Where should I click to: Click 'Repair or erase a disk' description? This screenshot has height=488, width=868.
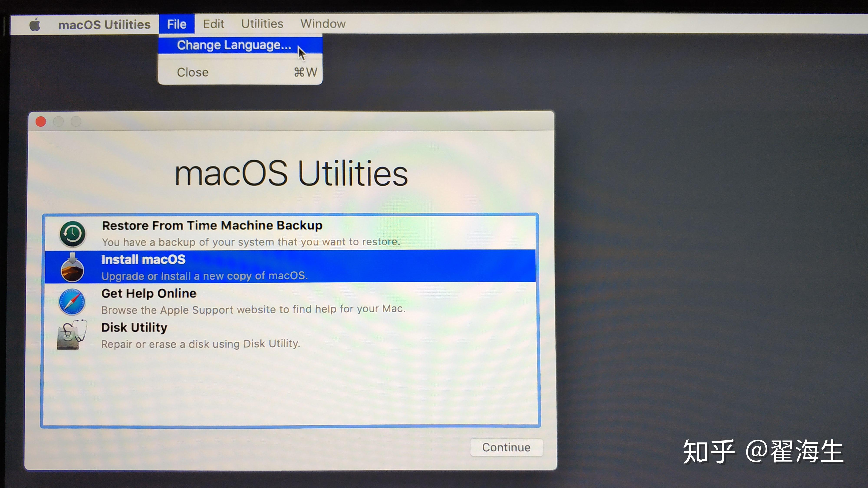(x=201, y=344)
